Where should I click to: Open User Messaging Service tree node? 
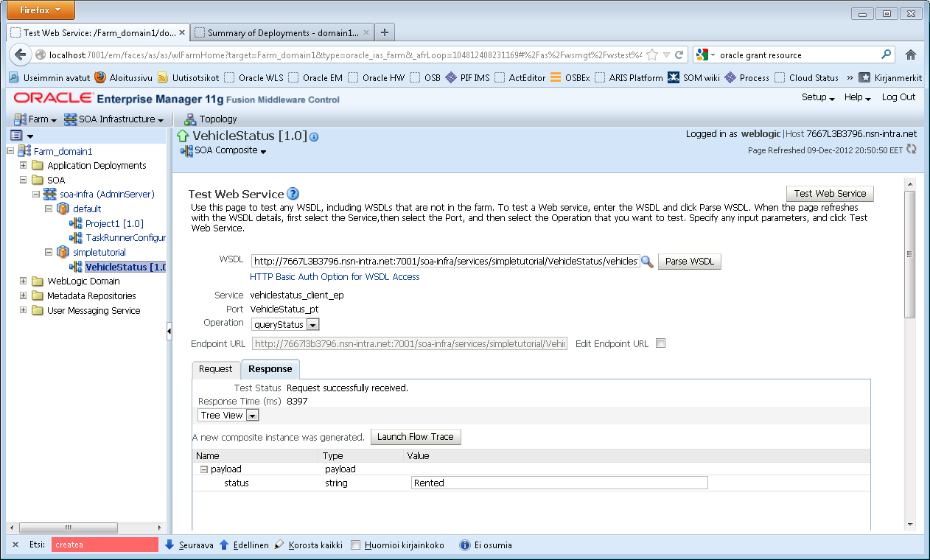tap(94, 310)
